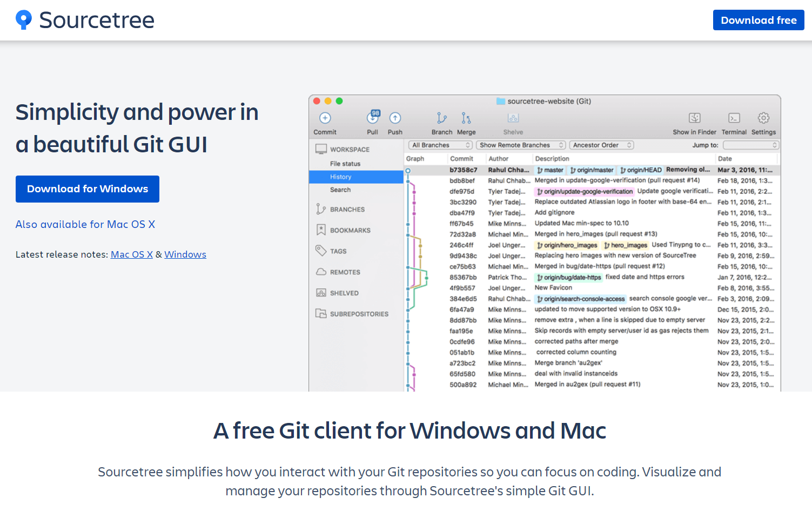The image size is (812, 518).
Task: Select File status in sidebar
Action: click(345, 164)
